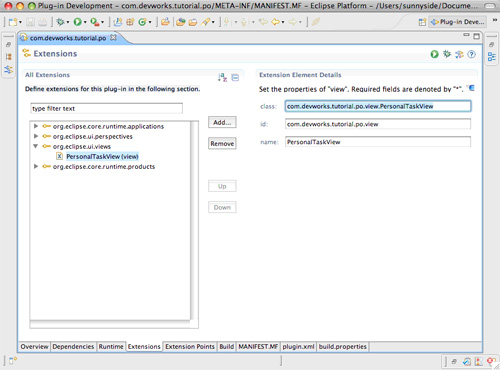
Task: Select the PersonalTaskView (view) tree item
Action: click(x=102, y=156)
